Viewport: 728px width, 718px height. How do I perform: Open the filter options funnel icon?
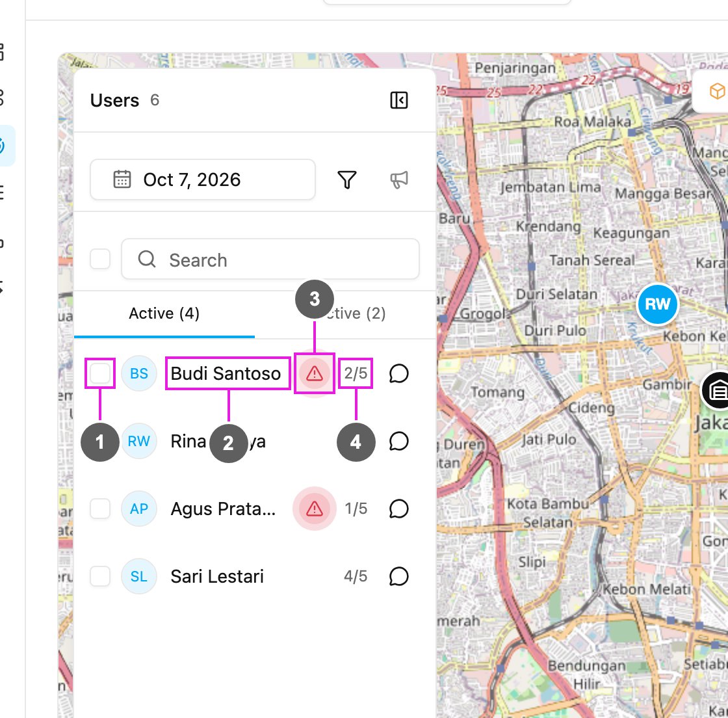point(347,179)
